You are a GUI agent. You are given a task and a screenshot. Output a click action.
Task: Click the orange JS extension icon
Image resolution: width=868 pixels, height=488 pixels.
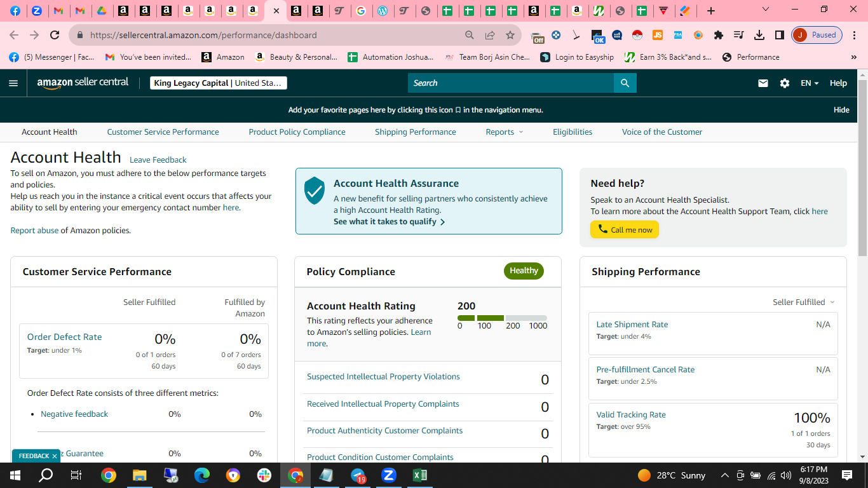658,35
